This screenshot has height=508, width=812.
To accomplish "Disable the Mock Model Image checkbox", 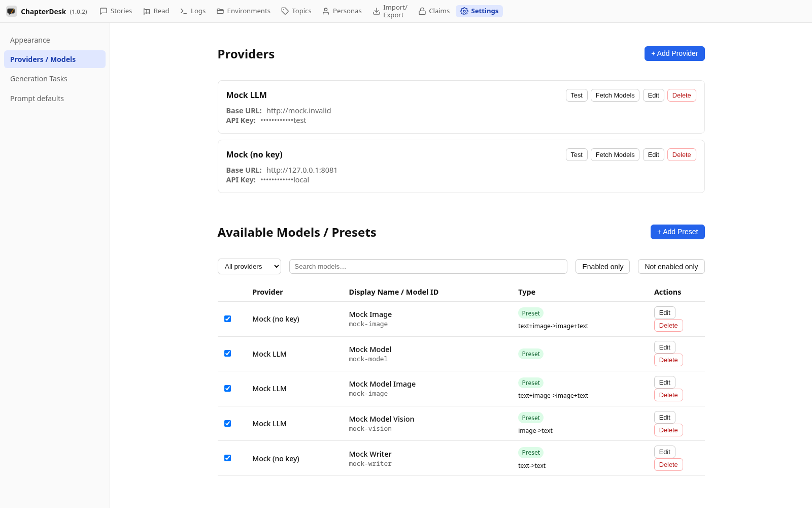I will [227, 388].
